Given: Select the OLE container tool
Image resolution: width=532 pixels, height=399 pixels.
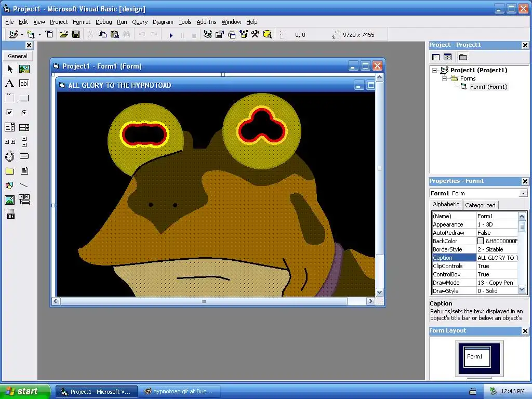Looking at the screenshot, I should [x=10, y=215].
